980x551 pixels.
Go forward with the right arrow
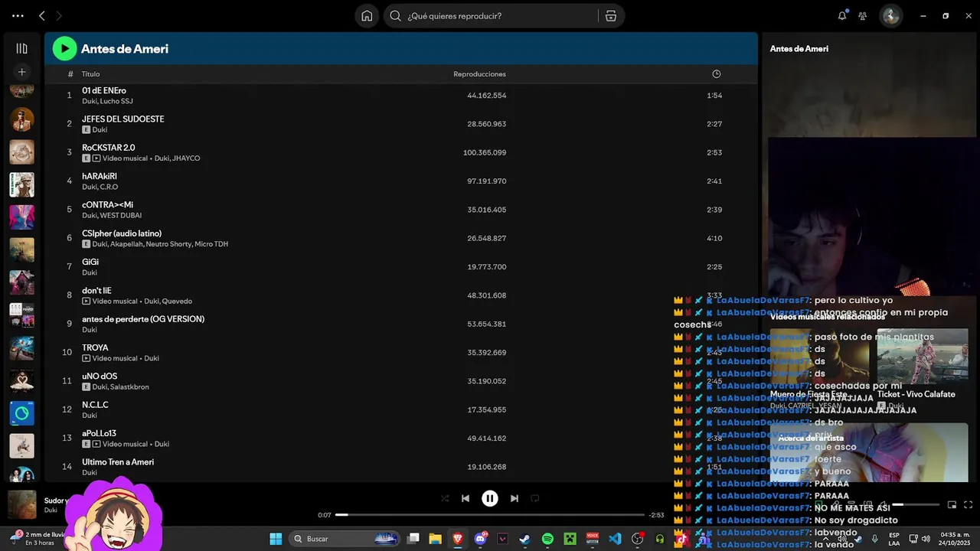click(59, 15)
